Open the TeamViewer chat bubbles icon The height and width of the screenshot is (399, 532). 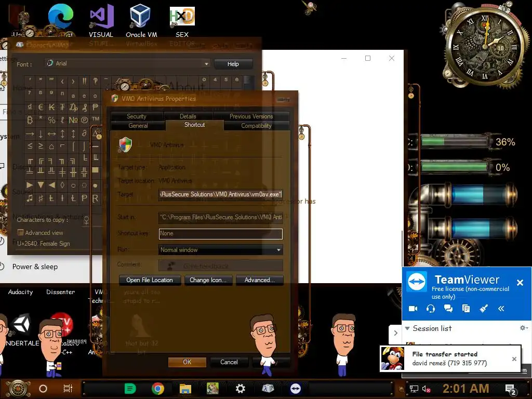[x=448, y=309]
